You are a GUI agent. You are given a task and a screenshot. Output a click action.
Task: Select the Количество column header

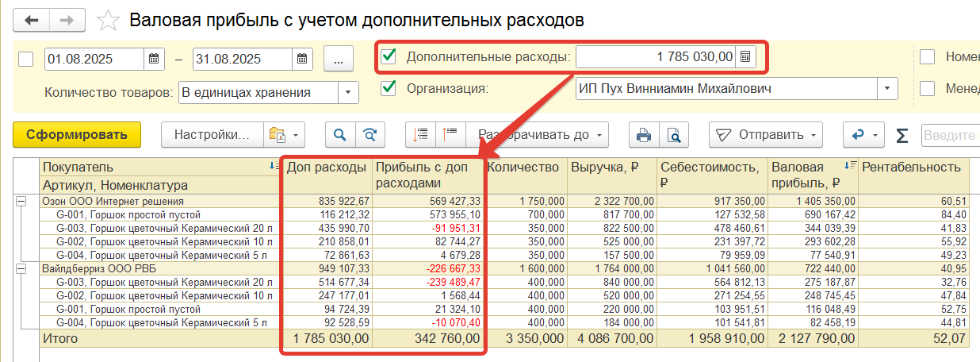(526, 175)
